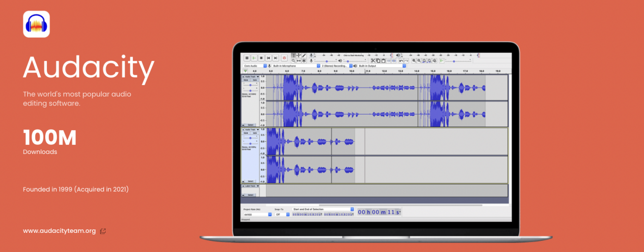
Task: Skip to End with transport button
Action: [276, 58]
